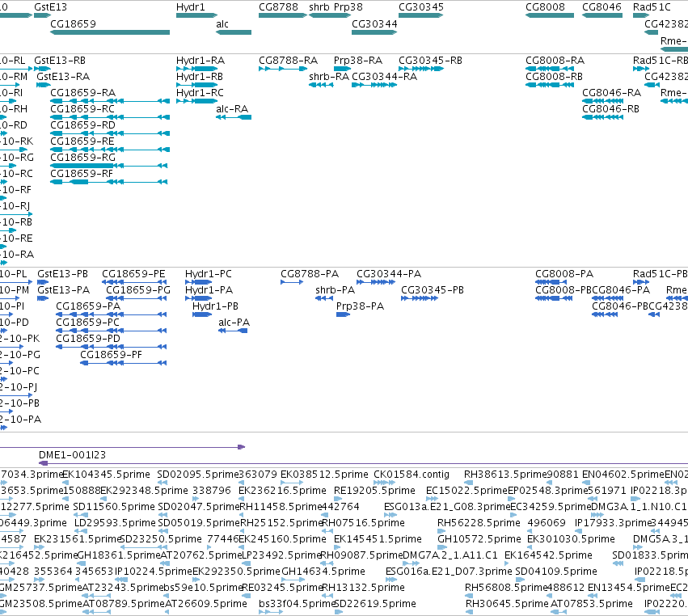
Task: Select the shrb-PA protein label
Action: 336,290
